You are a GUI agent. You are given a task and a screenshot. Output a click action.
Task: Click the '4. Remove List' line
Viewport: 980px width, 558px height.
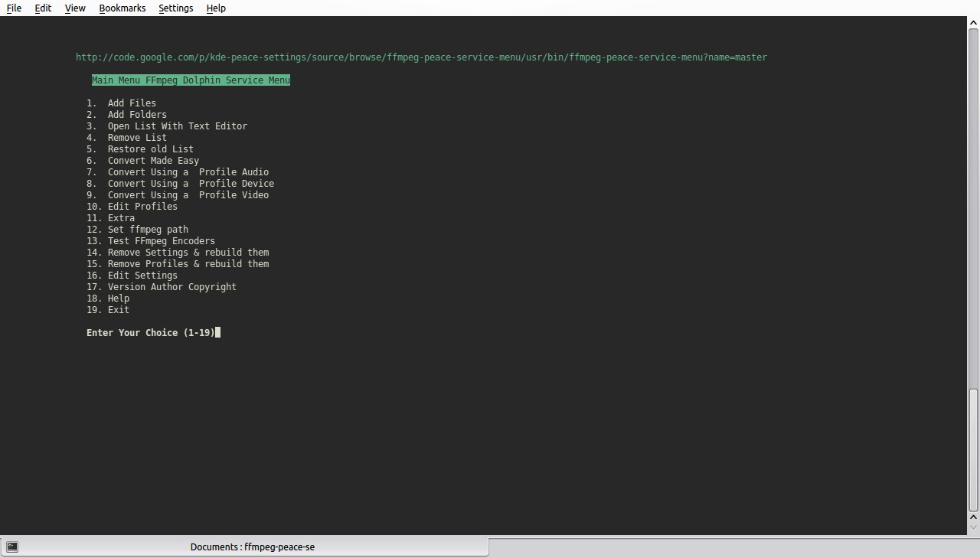[126, 138]
